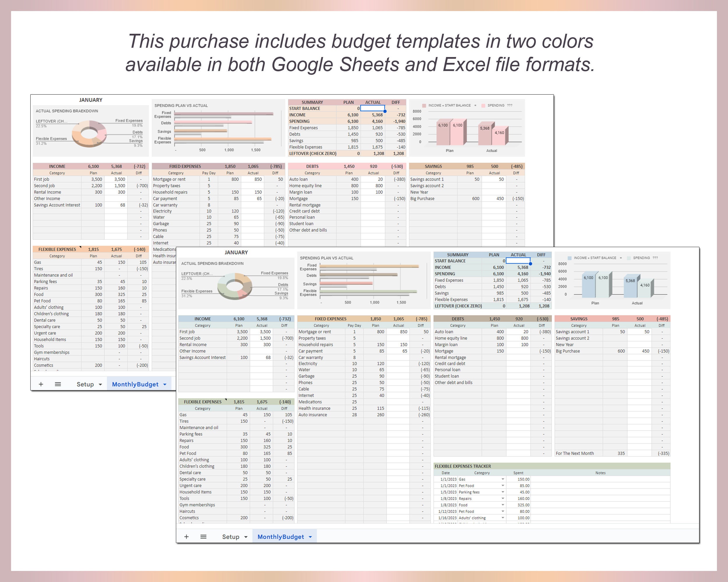Select 'Big Purchase' in the blue savings table
728x582 pixels.
tap(568, 351)
